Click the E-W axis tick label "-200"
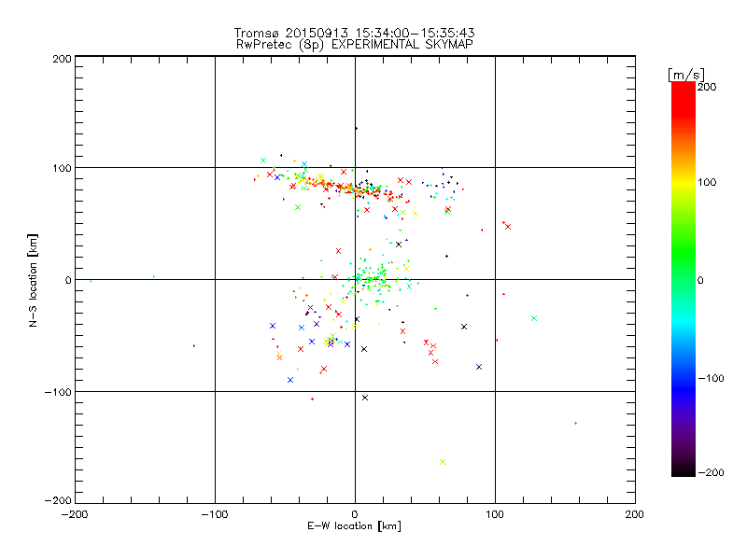Viewport: 747px width, 560px height. [x=75, y=514]
